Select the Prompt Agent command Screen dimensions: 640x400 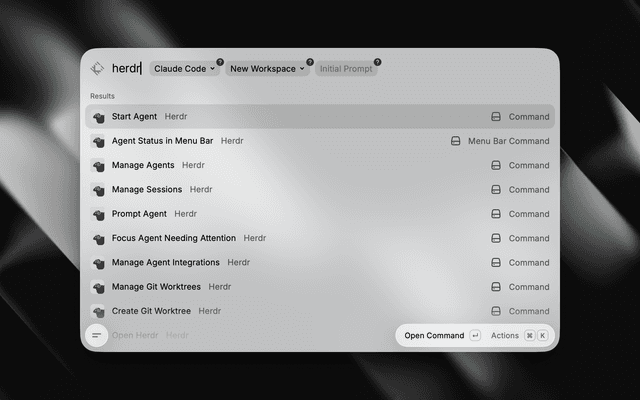[x=320, y=214]
